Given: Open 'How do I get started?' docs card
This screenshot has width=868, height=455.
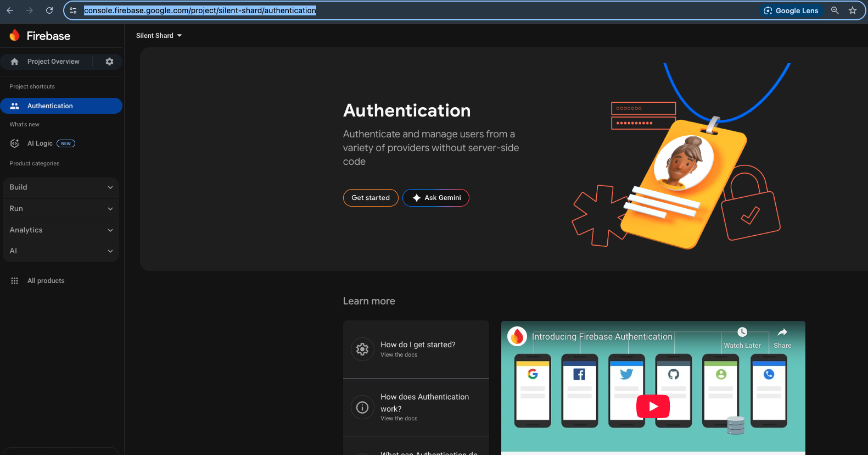Looking at the screenshot, I should point(416,349).
